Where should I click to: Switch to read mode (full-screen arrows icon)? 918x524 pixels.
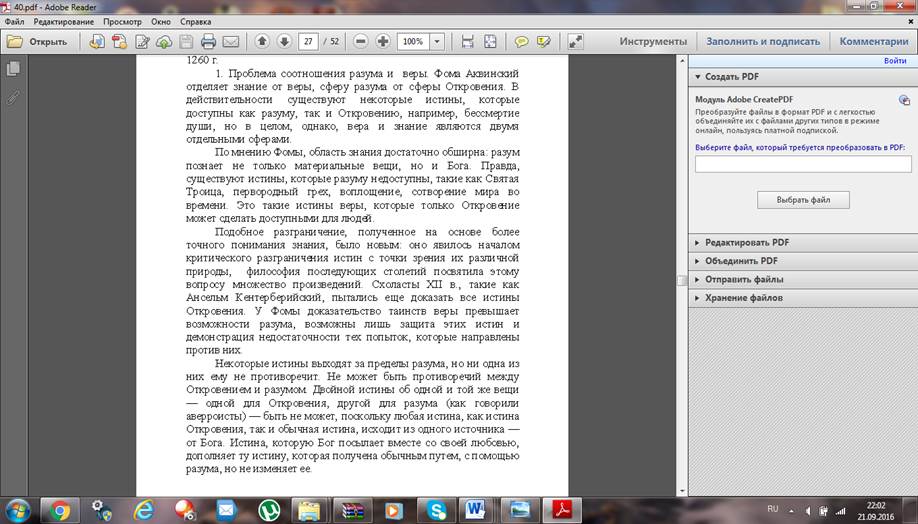[x=575, y=42]
